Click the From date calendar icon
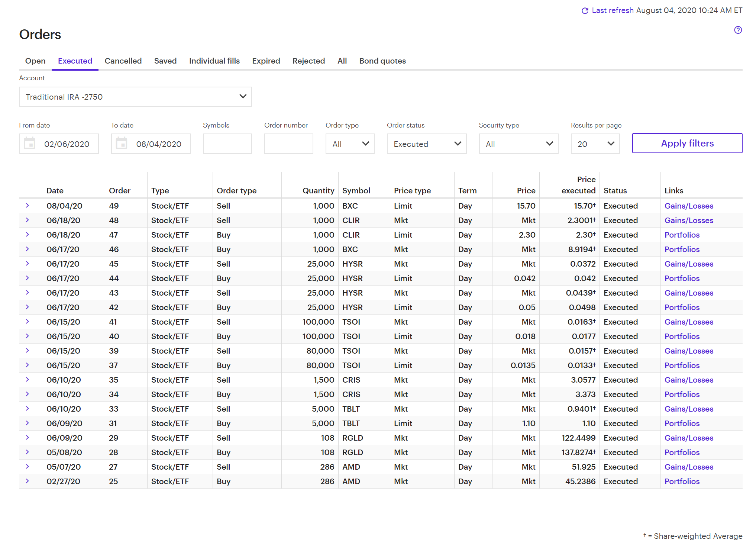The height and width of the screenshot is (560, 756). click(x=30, y=144)
